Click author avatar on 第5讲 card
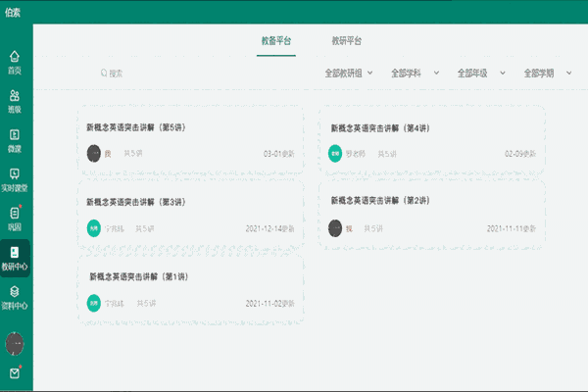Viewport: 588px width, 392px height. point(94,154)
